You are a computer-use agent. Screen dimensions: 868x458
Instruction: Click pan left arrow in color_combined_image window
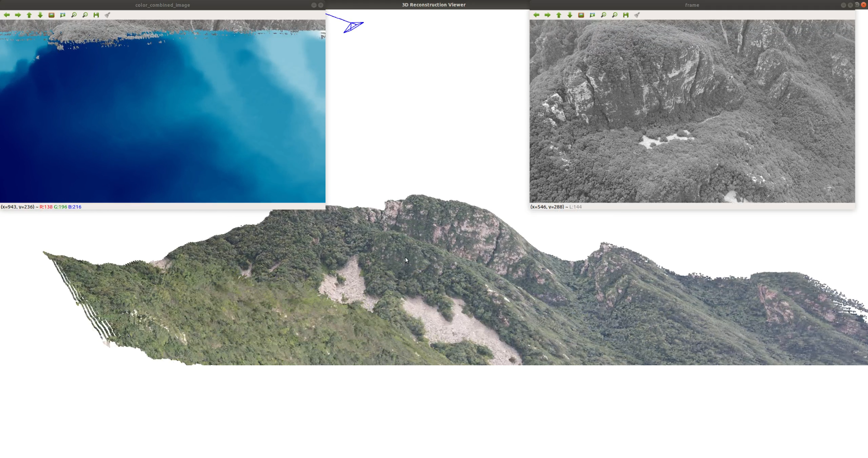pos(7,15)
